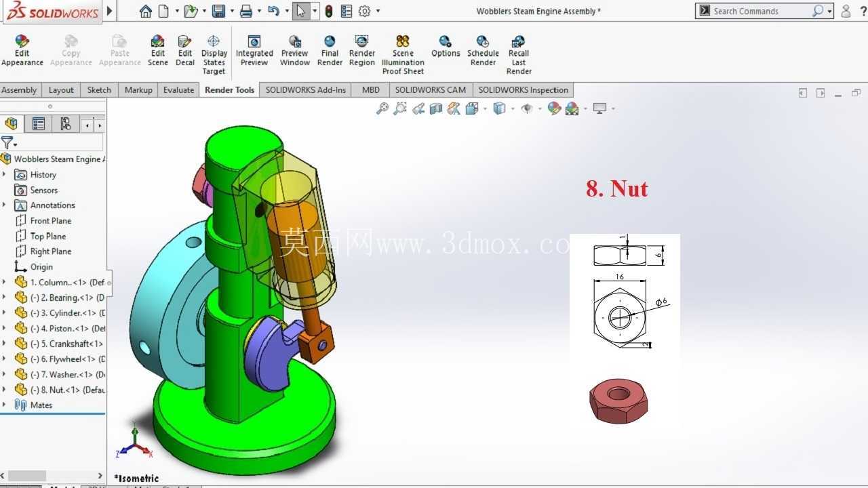
Task: Switch to the PropertyManager tab
Action: point(39,124)
